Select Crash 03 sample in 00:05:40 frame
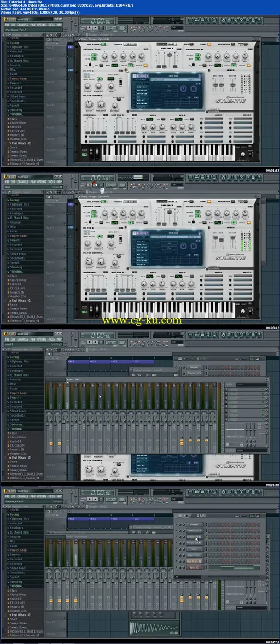The height and width of the screenshot is (644, 280). click(15, 442)
